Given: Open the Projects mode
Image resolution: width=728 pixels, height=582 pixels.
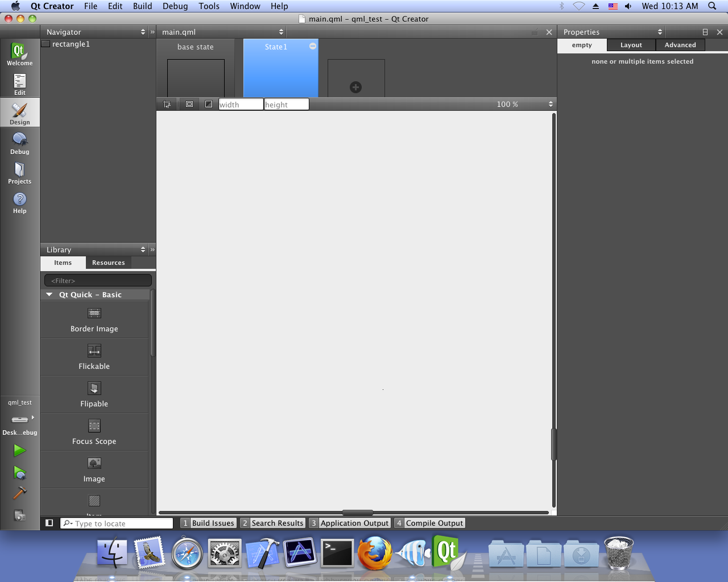Looking at the screenshot, I should 19,172.
